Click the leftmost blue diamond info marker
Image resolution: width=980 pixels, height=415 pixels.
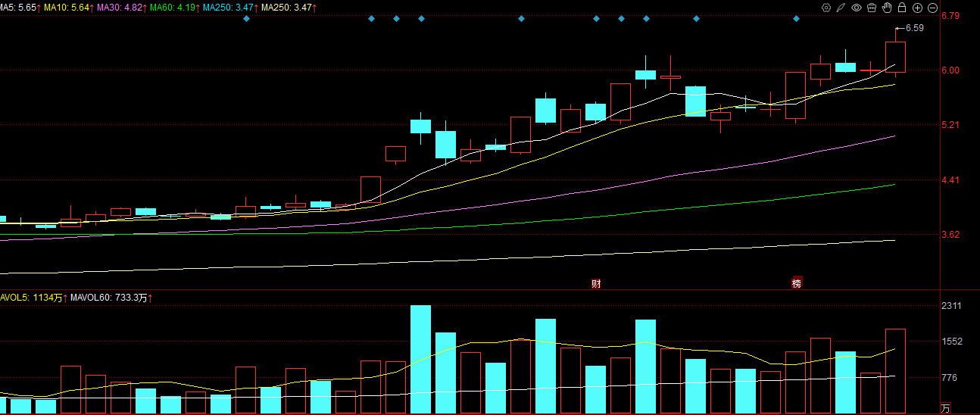point(246,18)
